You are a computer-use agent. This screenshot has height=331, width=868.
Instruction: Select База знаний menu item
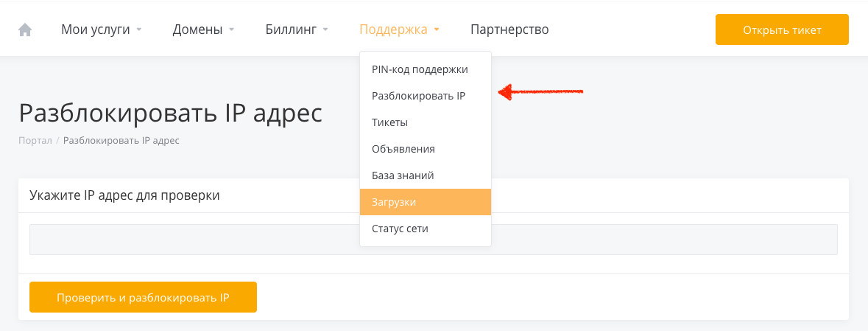tap(403, 175)
